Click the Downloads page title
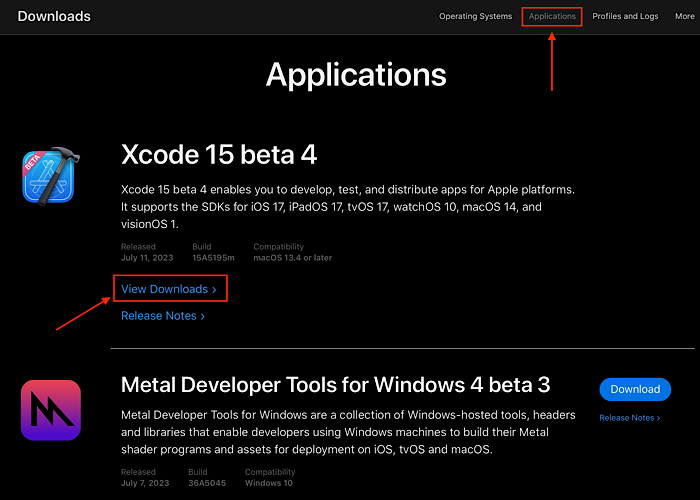This screenshot has width=700, height=500. pyautogui.click(x=54, y=16)
